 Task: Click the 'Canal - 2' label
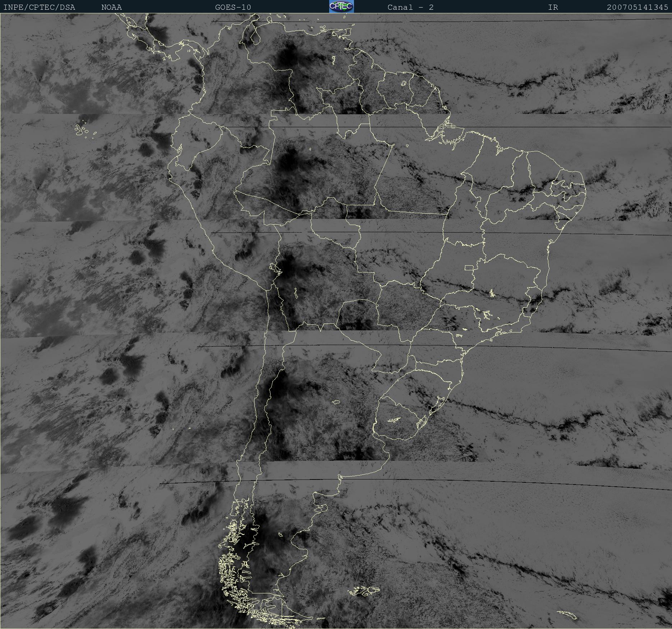(410, 7)
